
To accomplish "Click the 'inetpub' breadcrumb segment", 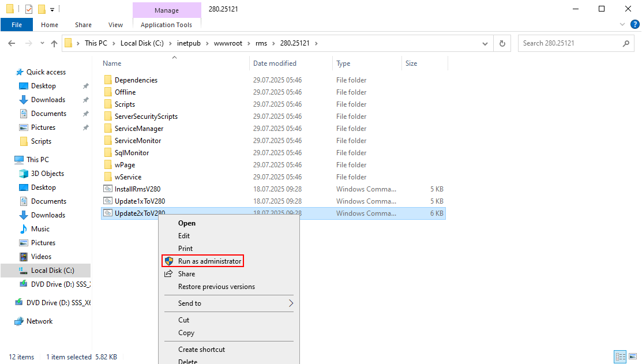I will (189, 43).
